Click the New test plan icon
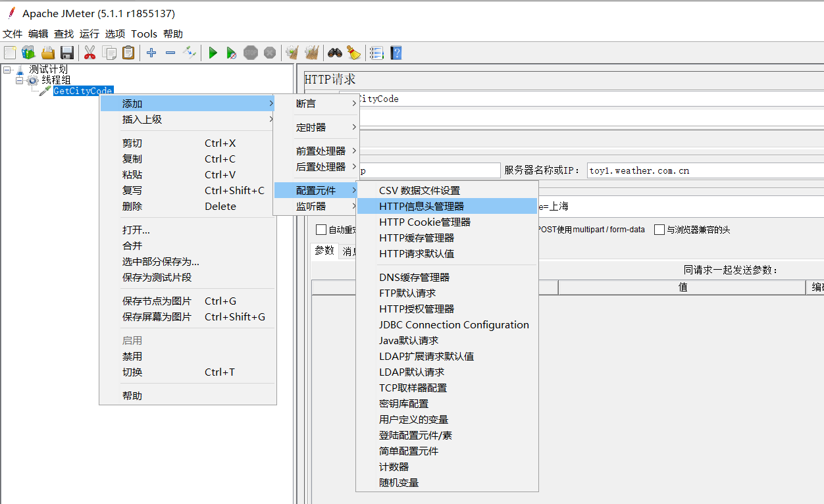This screenshot has height=504, width=824. (x=10, y=53)
